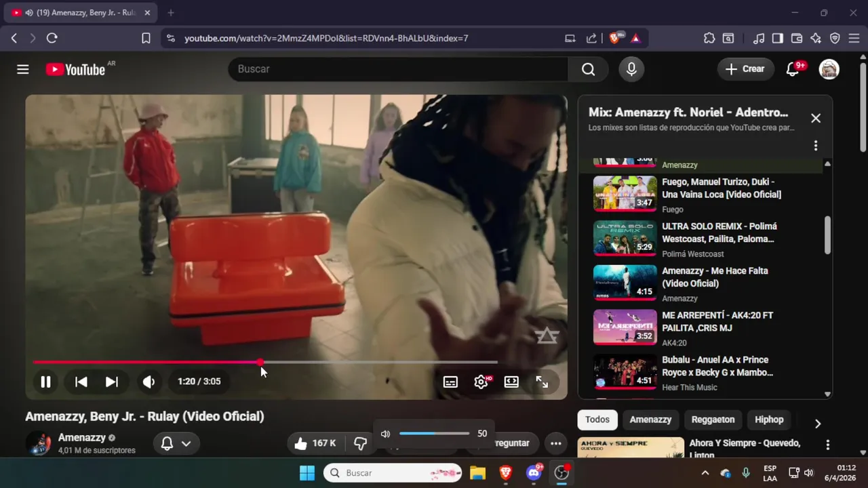
Task: Open Brave Rewards triangle icon
Action: (x=635, y=39)
